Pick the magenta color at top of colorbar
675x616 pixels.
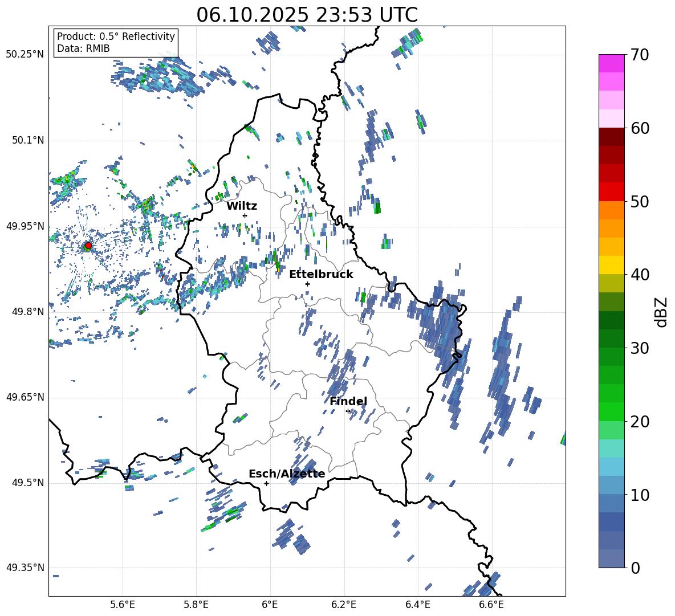pos(612,63)
